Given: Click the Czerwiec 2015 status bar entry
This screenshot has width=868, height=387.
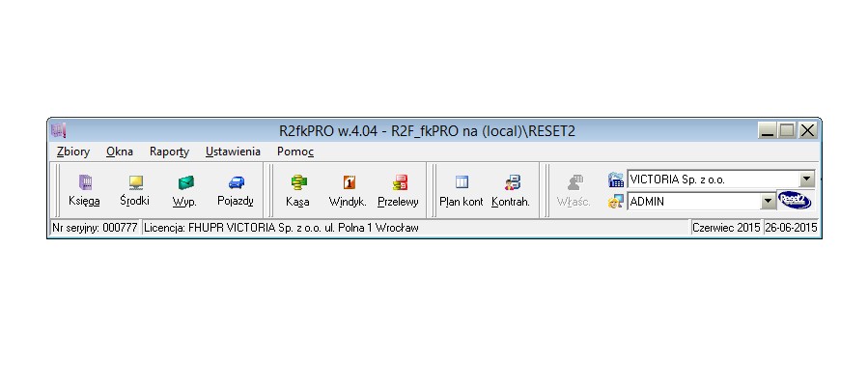Looking at the screenshot, I should point(726,228).
